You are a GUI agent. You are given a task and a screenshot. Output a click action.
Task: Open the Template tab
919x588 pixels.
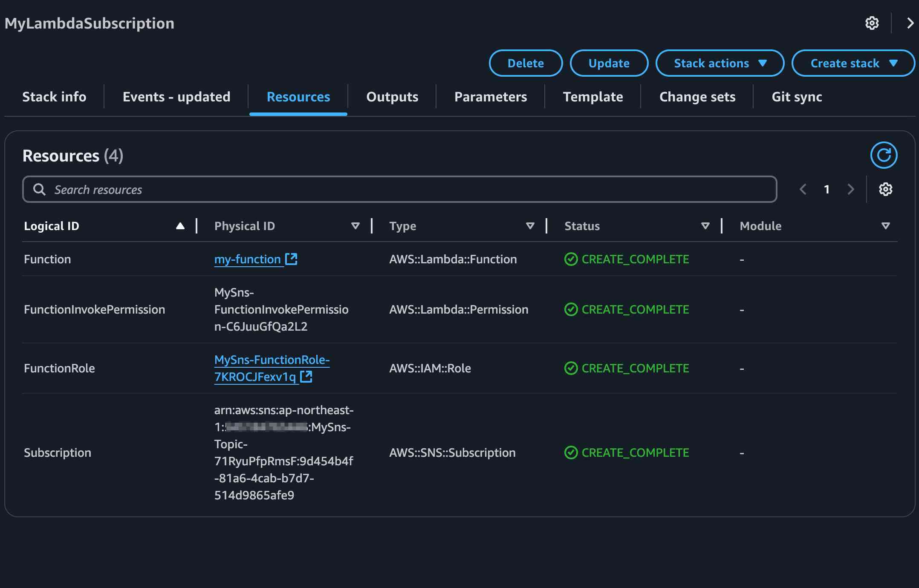[x=592, y=97]
